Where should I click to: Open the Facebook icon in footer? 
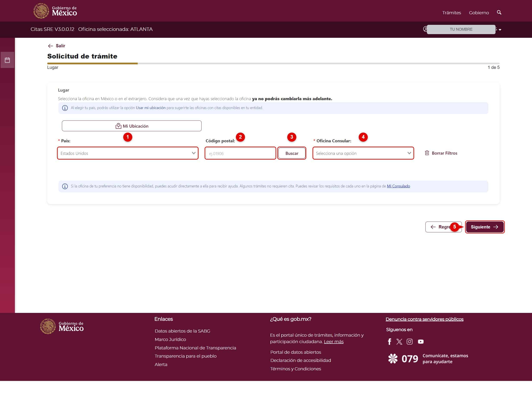pyautogui.click(x=389, y=341)
